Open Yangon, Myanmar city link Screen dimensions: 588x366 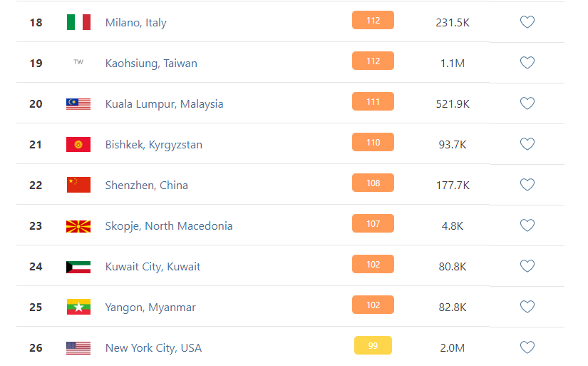tap(150, 307)
